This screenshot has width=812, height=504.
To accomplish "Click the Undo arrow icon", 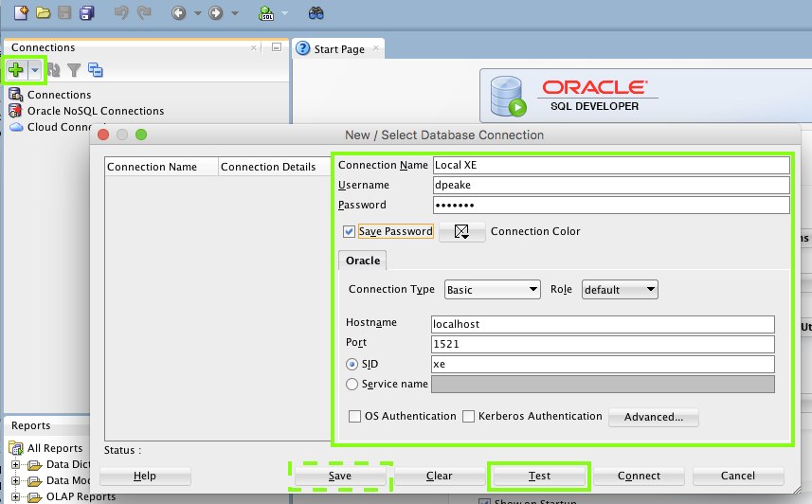I will pos(121,12).
